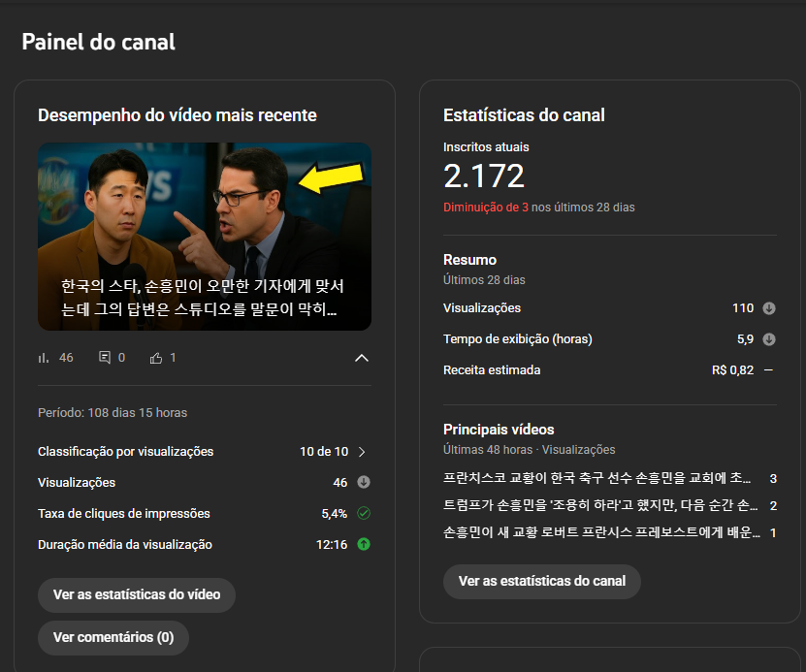Click 'Taxa de cliques de impressões' label
Image resolution: width=806 pixels, height=672 pixels.
124,514
